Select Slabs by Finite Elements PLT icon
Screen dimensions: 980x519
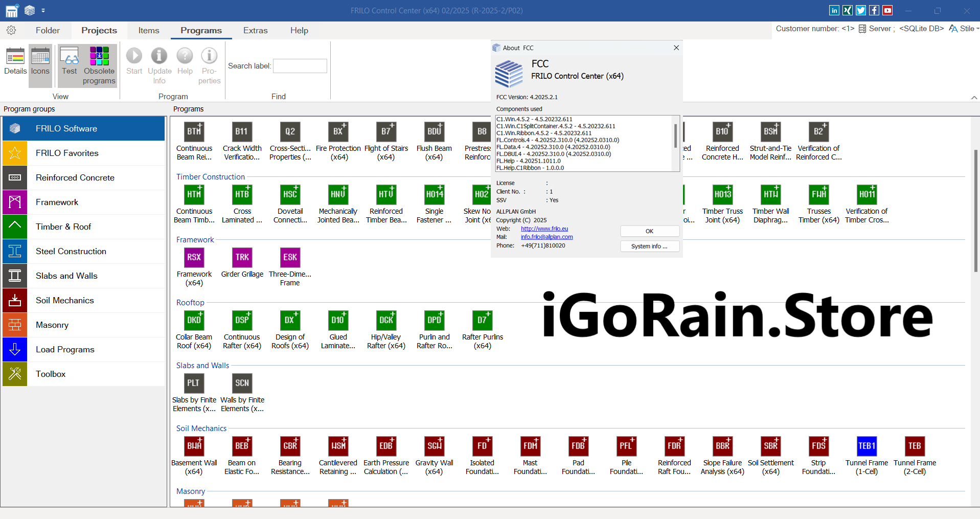pos(194,383)
